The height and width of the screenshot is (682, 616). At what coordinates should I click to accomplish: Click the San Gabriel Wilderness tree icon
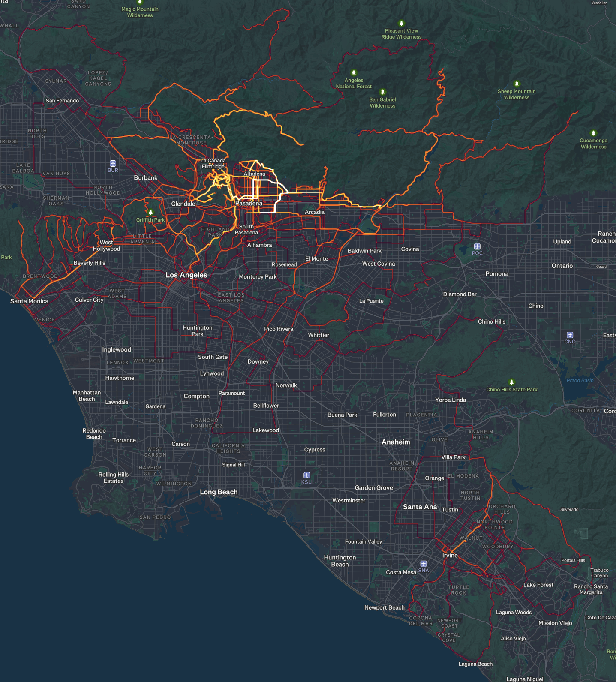382,92
